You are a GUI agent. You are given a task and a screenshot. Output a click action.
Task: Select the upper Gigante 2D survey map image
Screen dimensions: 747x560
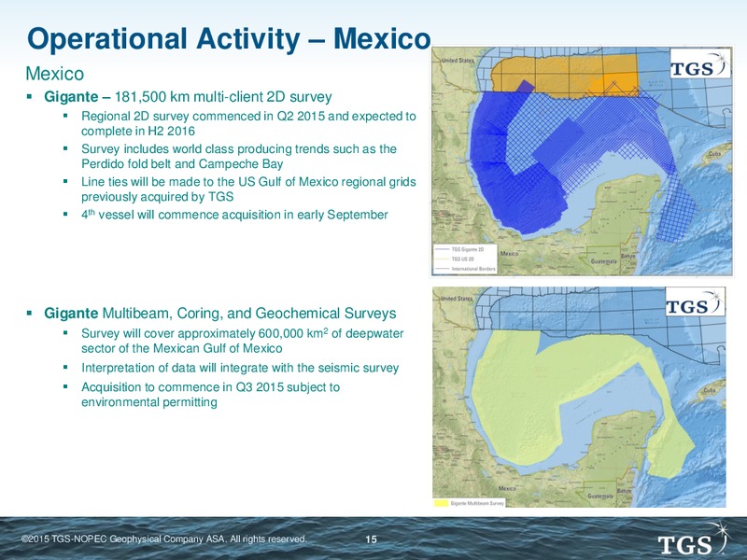pyautogui.click(x=581, y=161)
